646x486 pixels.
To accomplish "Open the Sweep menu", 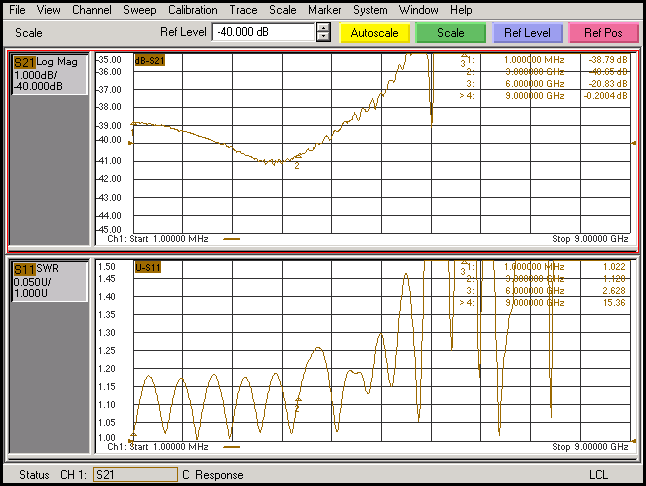I will point(140,10).
